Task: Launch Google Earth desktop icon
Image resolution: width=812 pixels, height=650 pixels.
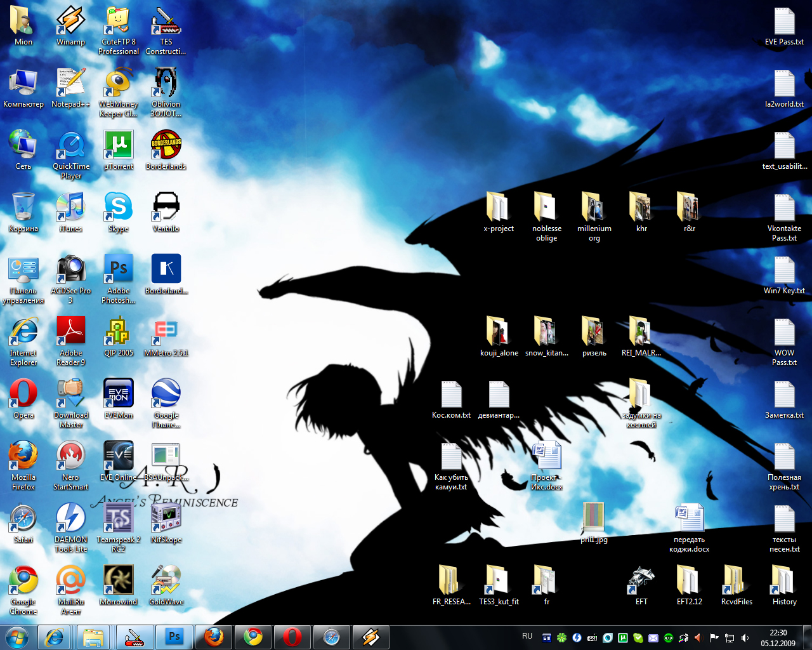Action: [x=166, y=403]
